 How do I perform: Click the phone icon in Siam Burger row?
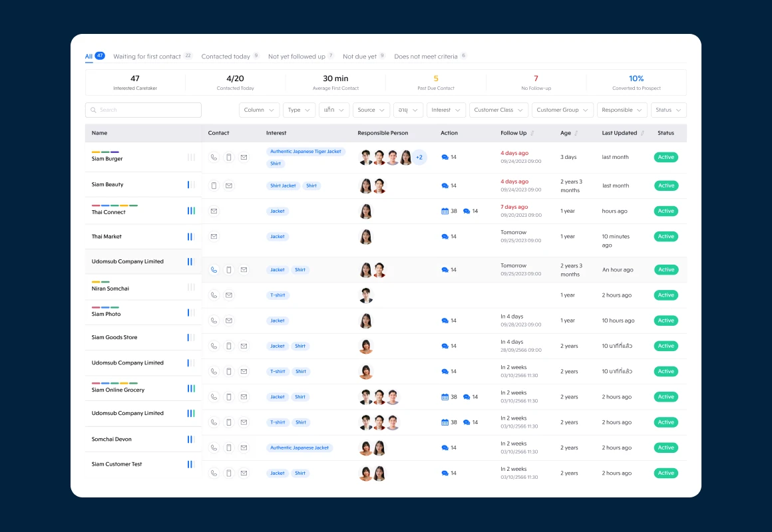click(214, 158)
